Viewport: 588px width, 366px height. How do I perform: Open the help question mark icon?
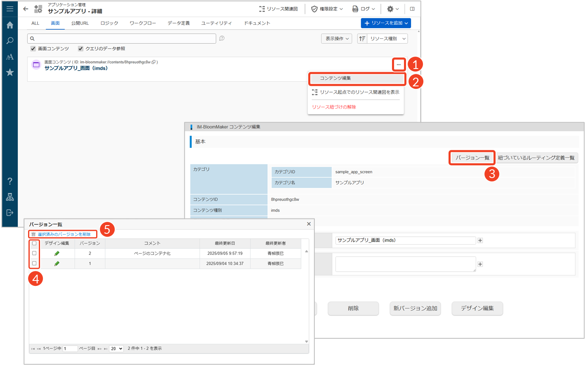pos(10,181)
